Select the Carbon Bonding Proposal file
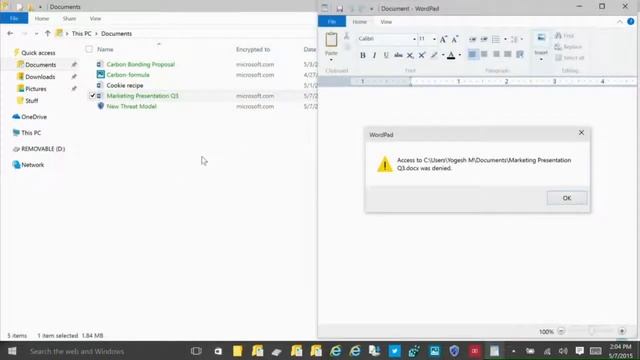This screenshot has width=640, height=360. point(140,64)
